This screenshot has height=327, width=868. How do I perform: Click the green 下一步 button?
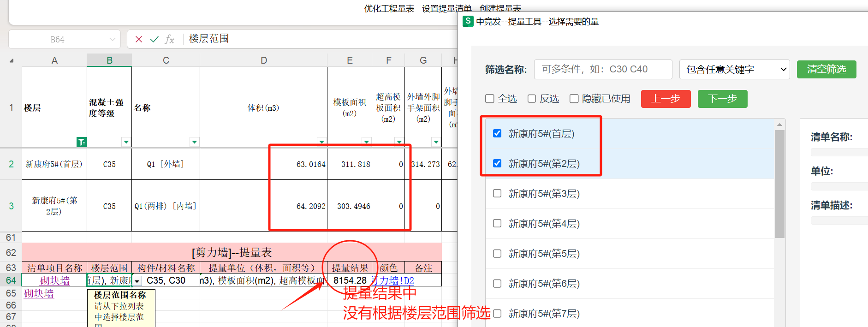click(722, 99)
